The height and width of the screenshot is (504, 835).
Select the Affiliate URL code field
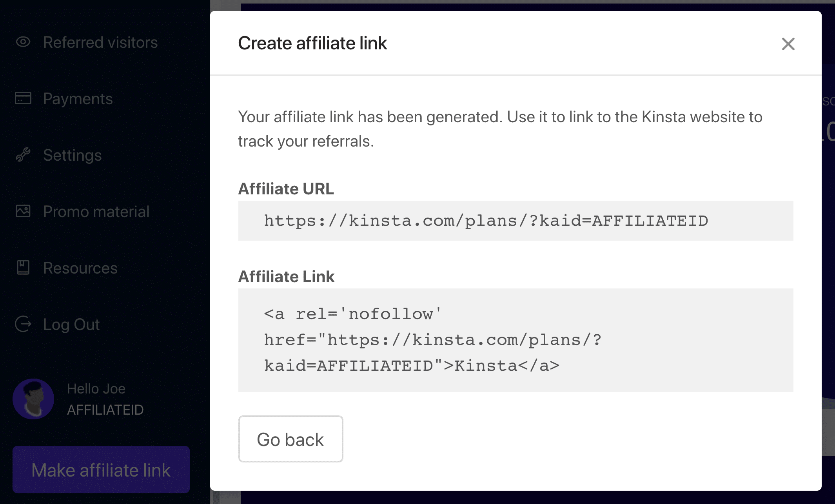click(516, 221)
